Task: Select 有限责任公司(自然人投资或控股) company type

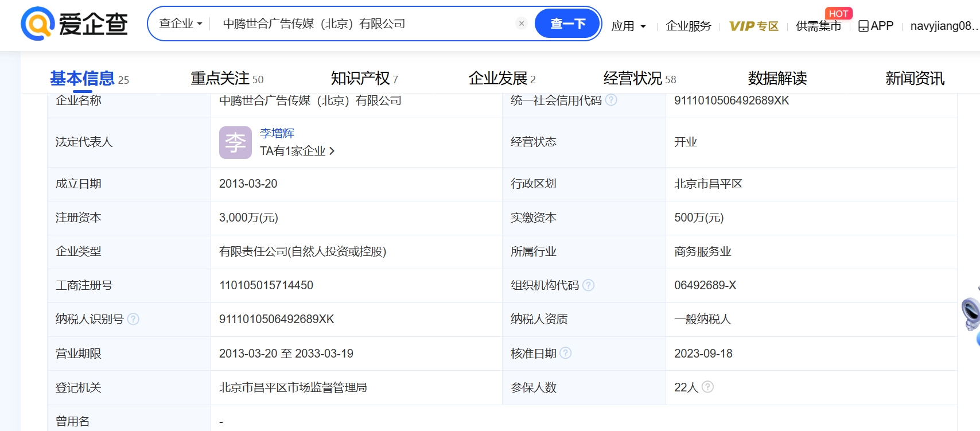Action: tap(302, 251)
